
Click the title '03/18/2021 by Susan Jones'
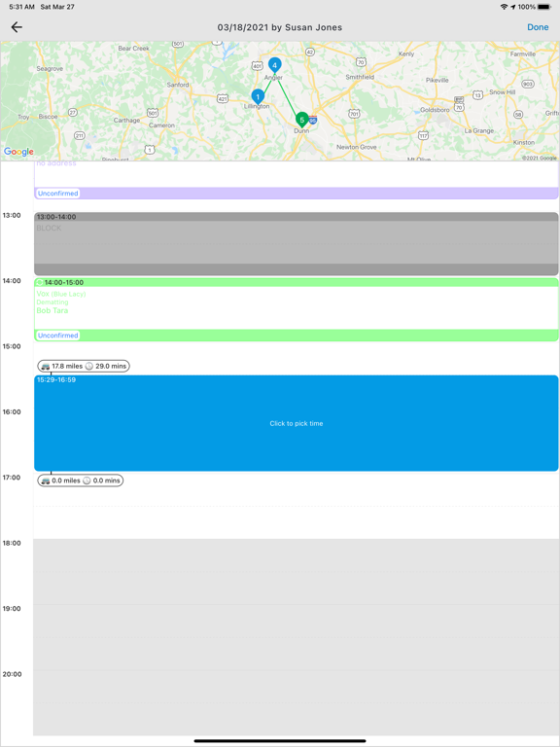[280, 27]
